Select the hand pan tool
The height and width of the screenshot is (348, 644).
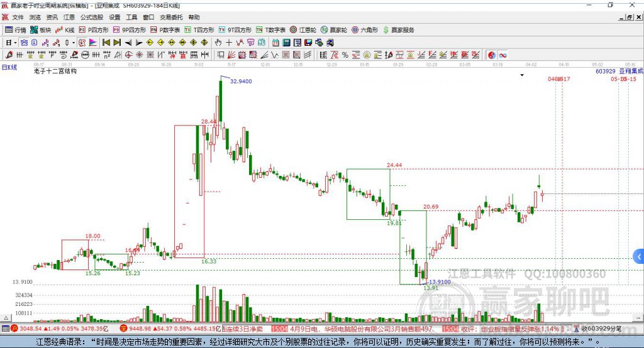[x=218, y=43]
